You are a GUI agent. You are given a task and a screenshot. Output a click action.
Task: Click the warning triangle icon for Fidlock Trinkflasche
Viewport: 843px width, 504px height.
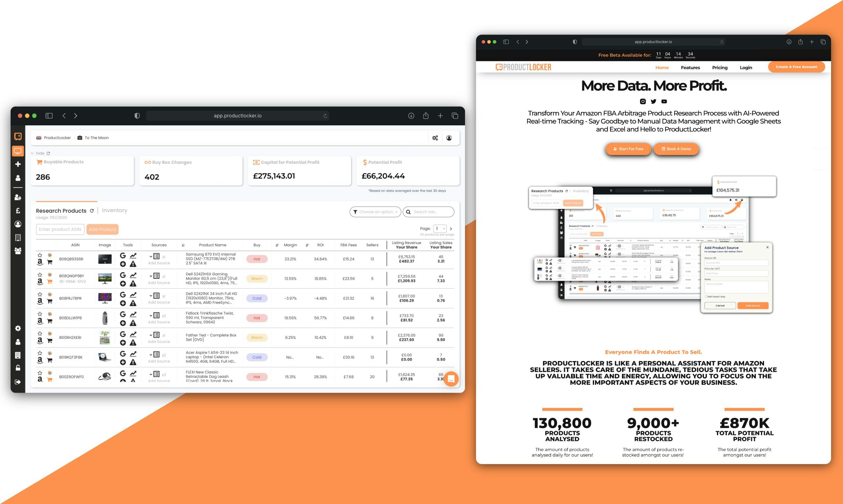pos(133,323)
